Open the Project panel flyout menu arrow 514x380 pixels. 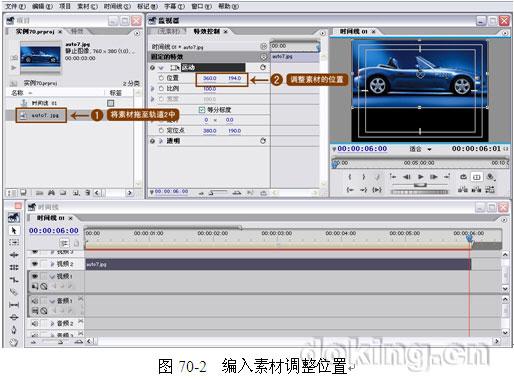click(137, 33)
